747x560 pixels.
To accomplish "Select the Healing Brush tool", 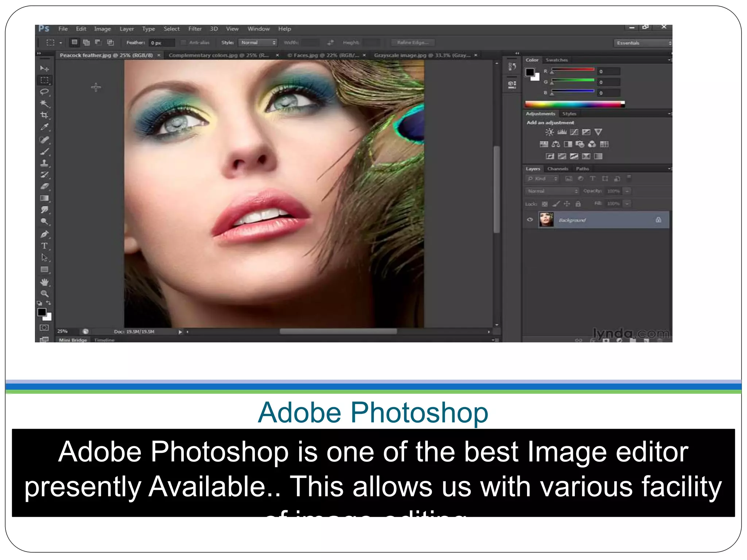I will (44, 140).
